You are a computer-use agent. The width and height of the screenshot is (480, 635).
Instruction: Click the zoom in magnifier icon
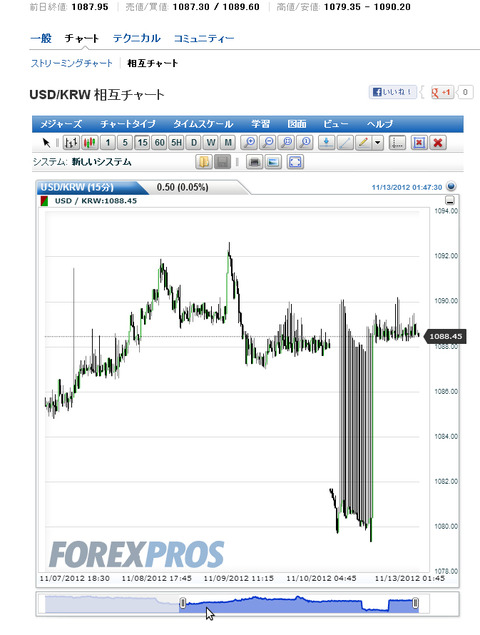point(249,143)
